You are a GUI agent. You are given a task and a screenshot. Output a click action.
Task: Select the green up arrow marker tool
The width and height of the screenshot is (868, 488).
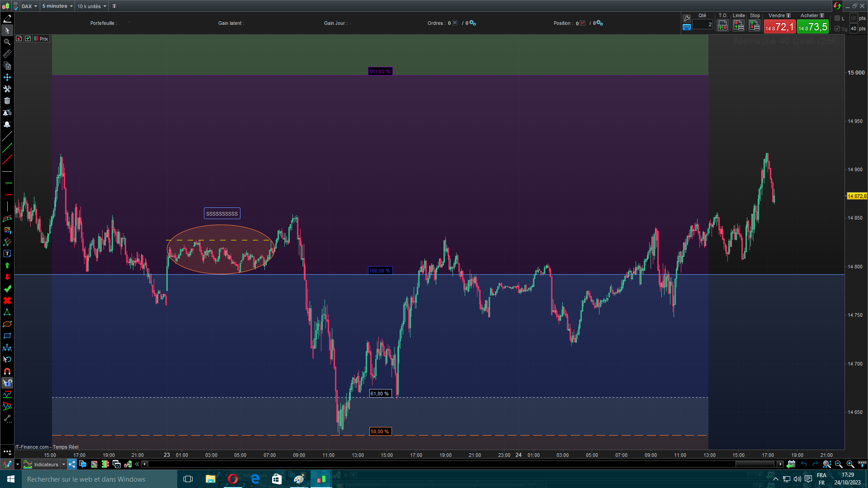point(7,266)
